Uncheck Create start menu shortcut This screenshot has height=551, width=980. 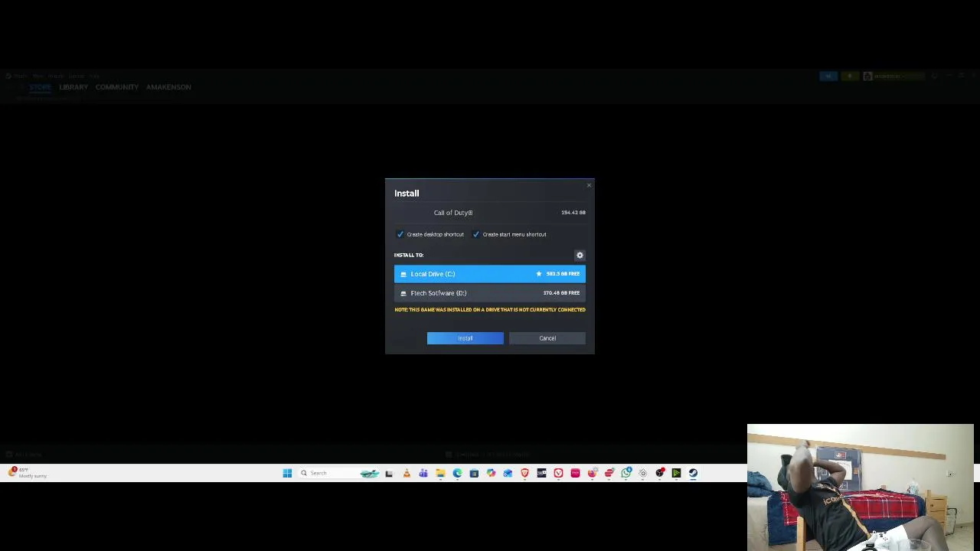point(475,234)
